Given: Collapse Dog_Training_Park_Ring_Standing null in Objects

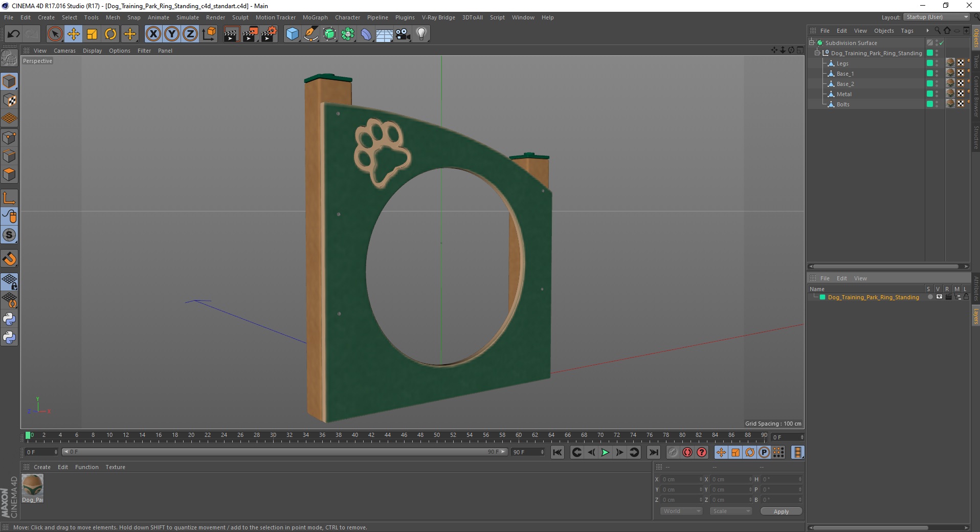Looking at the screenshot, I should pos(817,53).
